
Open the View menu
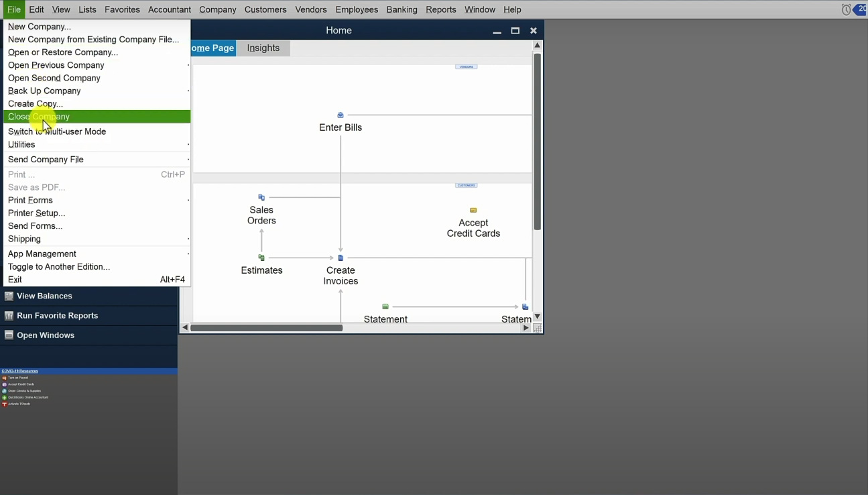pos(61,9)
